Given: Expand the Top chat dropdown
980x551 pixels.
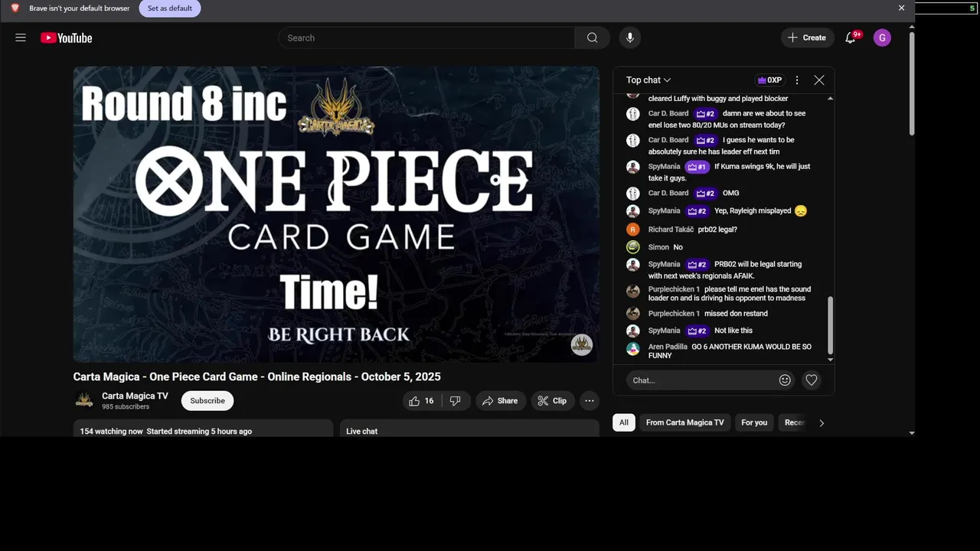Looking at the screenshot, I should [648, 80].
